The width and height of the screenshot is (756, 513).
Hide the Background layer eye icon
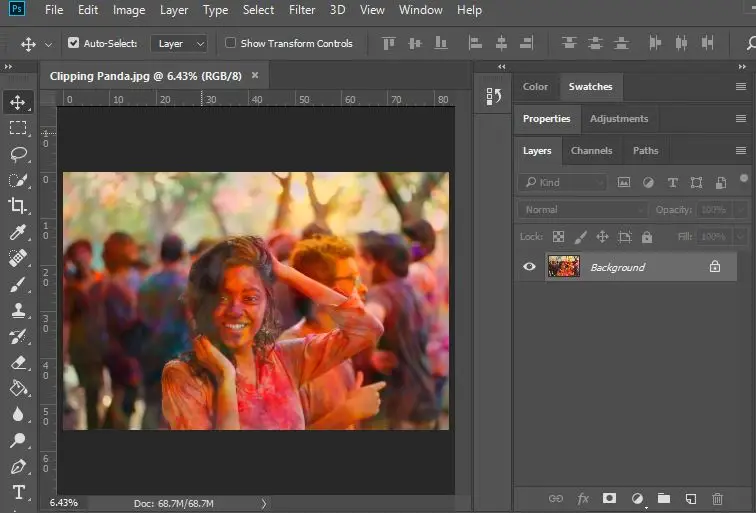click(x=529, y=267)
